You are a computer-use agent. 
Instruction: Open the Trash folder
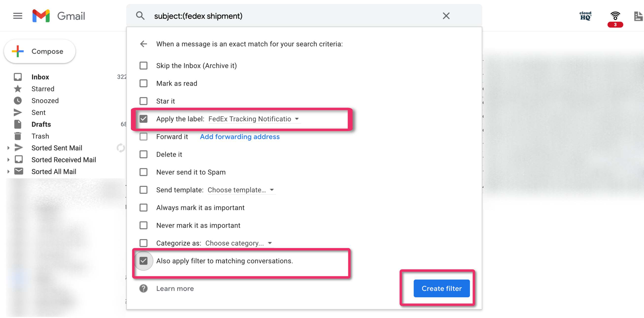(40, 136)
